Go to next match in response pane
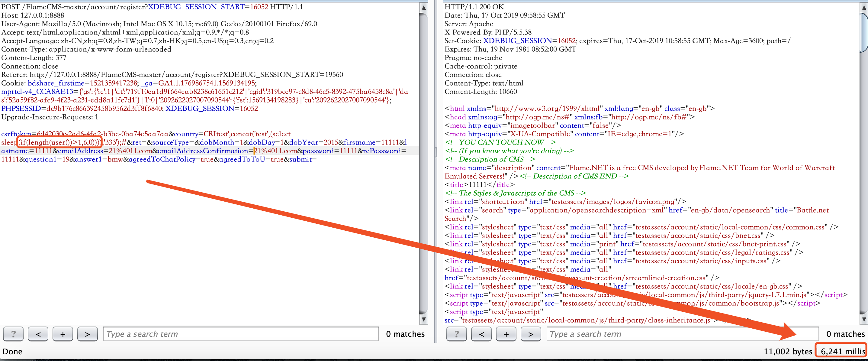868x361 pixels. (x=530, y=334)
